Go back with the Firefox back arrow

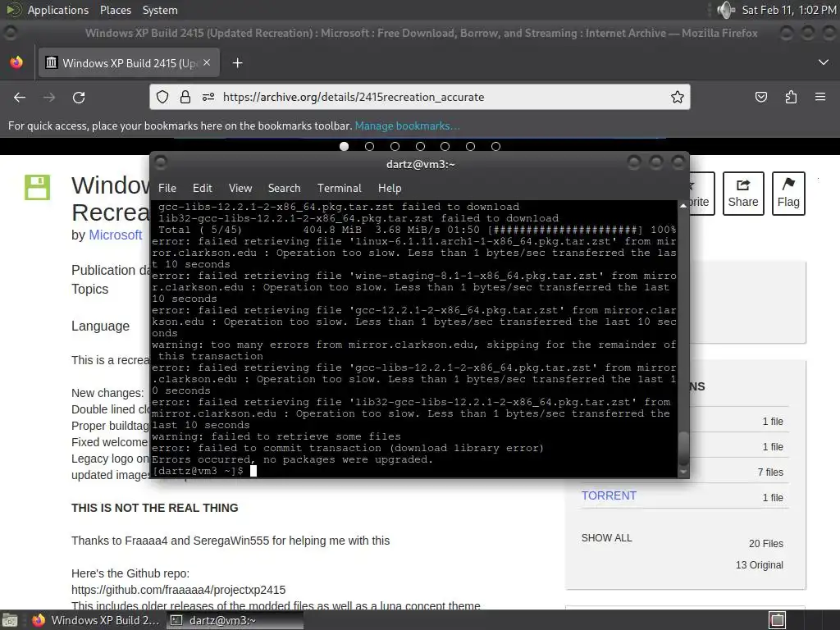click(20, 97)
